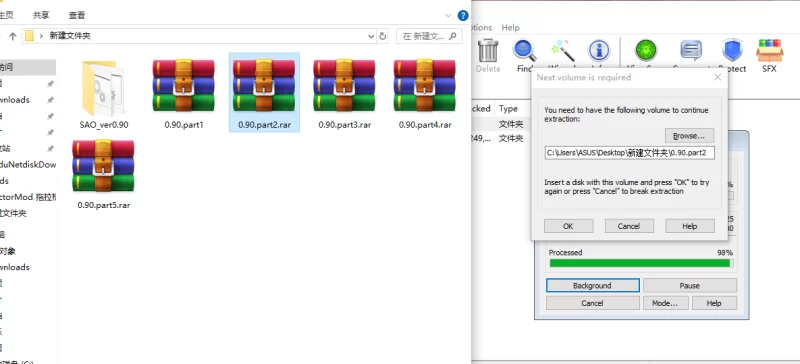
Task: Open Explorer help question mark icon
Action: click(463, 15)
